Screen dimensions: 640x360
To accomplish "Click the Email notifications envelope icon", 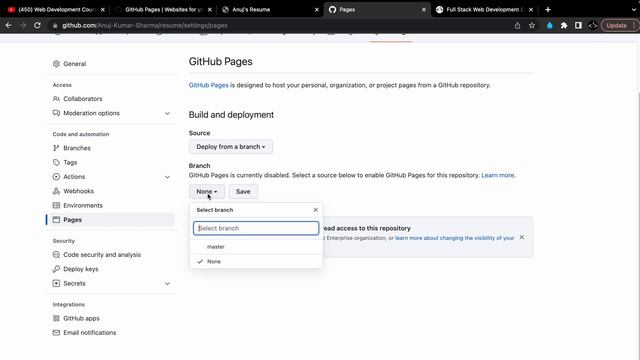I will point(56,333).
